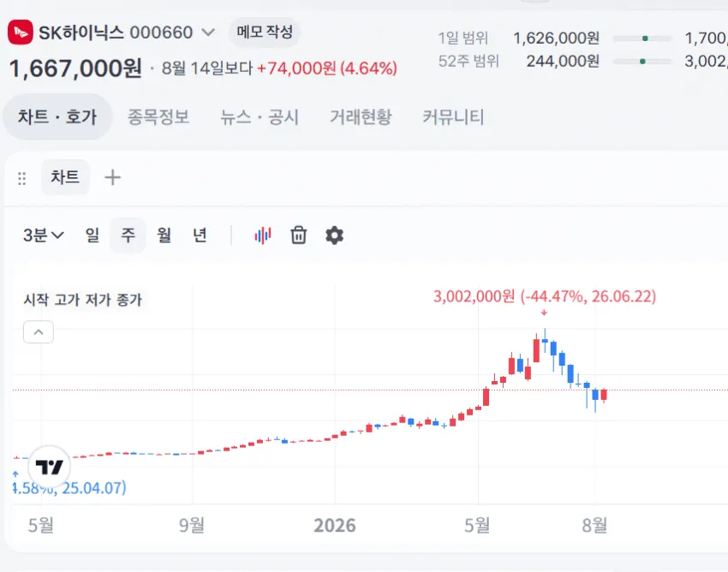
Task: Click the 1,626,000원 daily low value
Action: coord(556,38)
